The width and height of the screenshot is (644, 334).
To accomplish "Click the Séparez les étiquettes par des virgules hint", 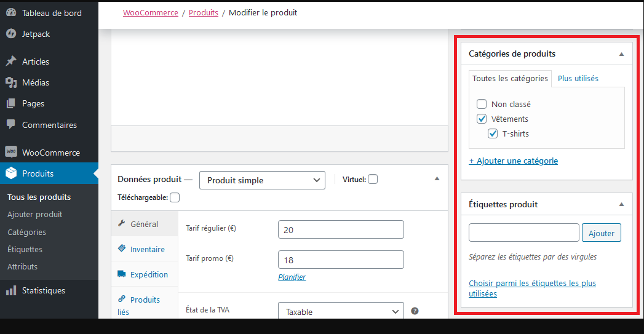I will coord(533,257).
